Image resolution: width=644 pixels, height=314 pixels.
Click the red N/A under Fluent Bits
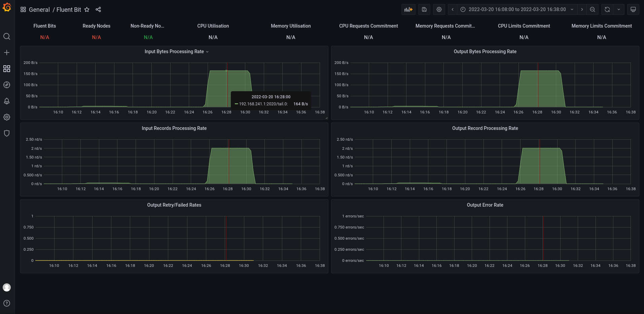45,37
